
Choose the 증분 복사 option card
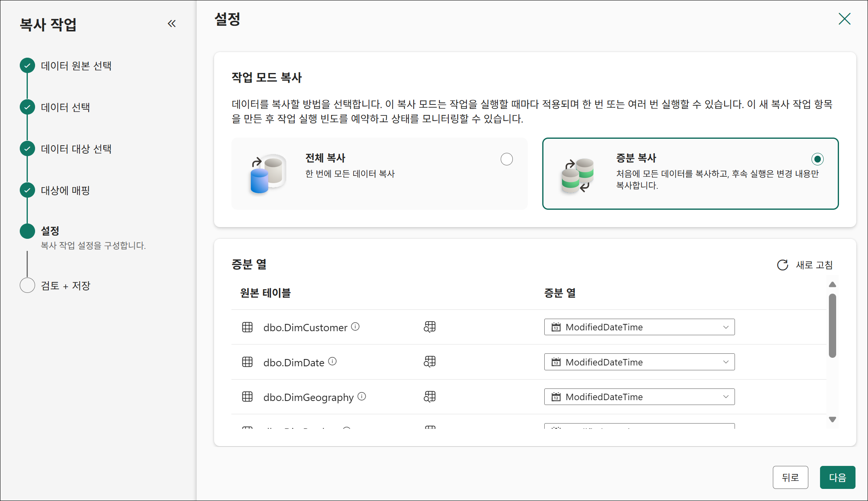point(690,173)
